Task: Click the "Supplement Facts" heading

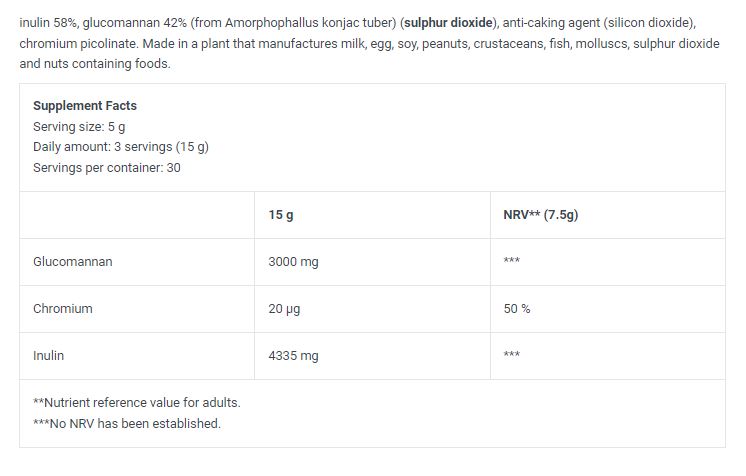Action: point(85,105)
